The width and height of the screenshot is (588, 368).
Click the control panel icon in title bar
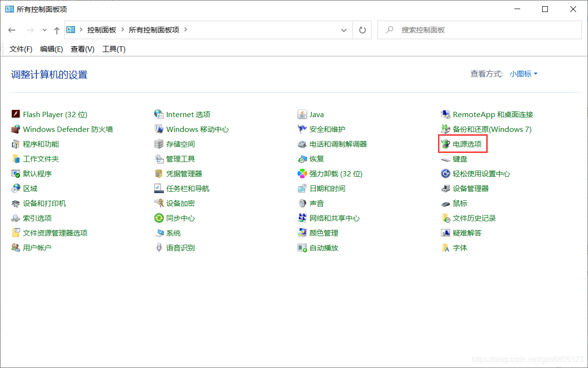coord(9,9)
